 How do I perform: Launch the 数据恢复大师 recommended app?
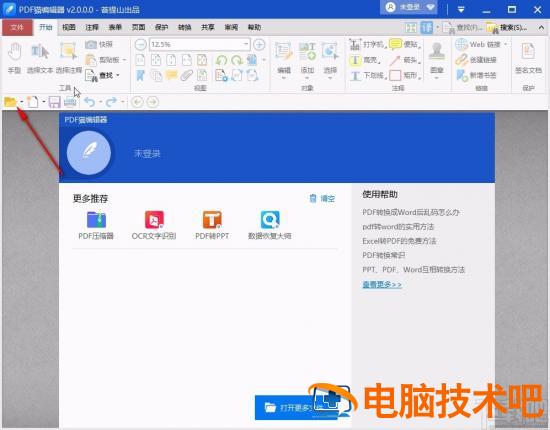[x=270, y=225]
